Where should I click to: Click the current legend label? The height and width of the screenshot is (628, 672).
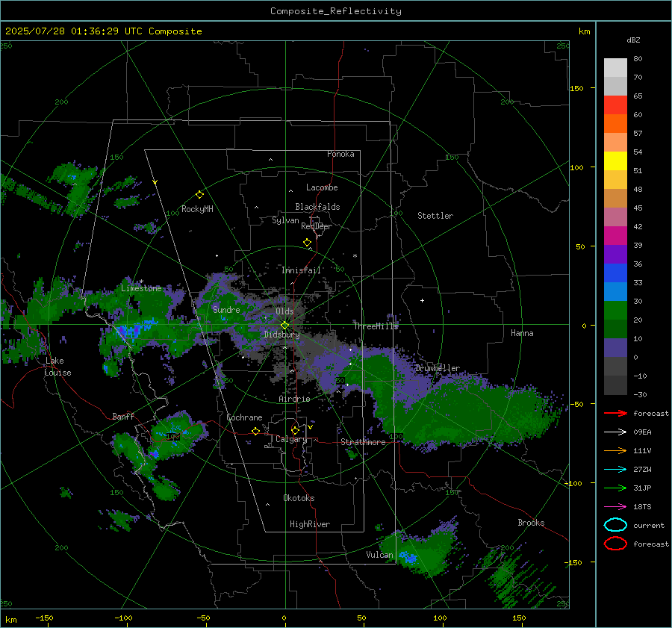(649, 525)
